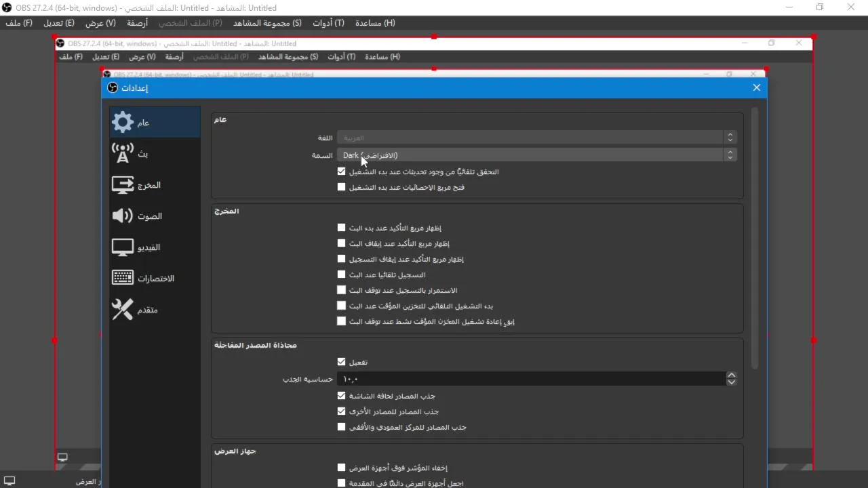Click the 'حساسية الجذب' label text
This screenshot has height=488, width=868.
tap(308, 379)
